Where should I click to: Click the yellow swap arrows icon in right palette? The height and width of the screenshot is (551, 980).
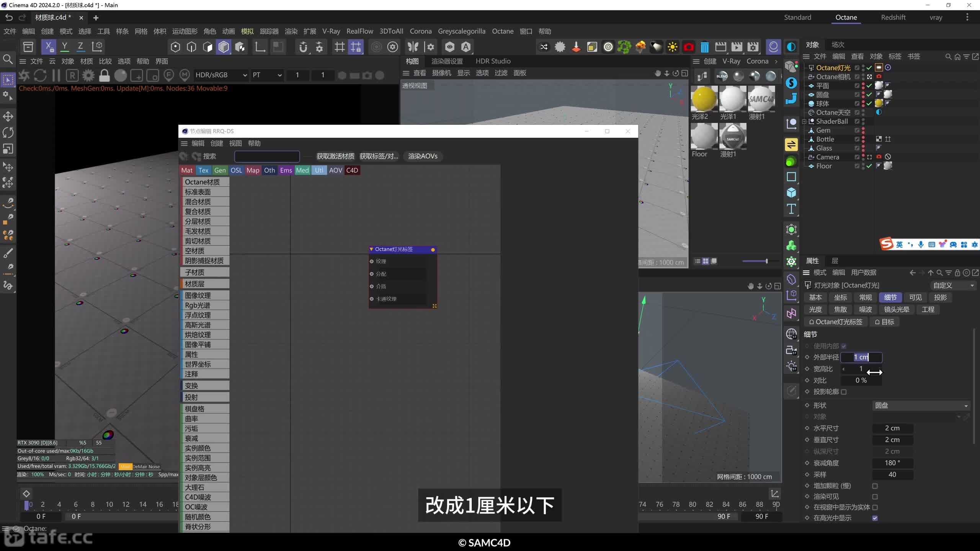coord(791,144)
